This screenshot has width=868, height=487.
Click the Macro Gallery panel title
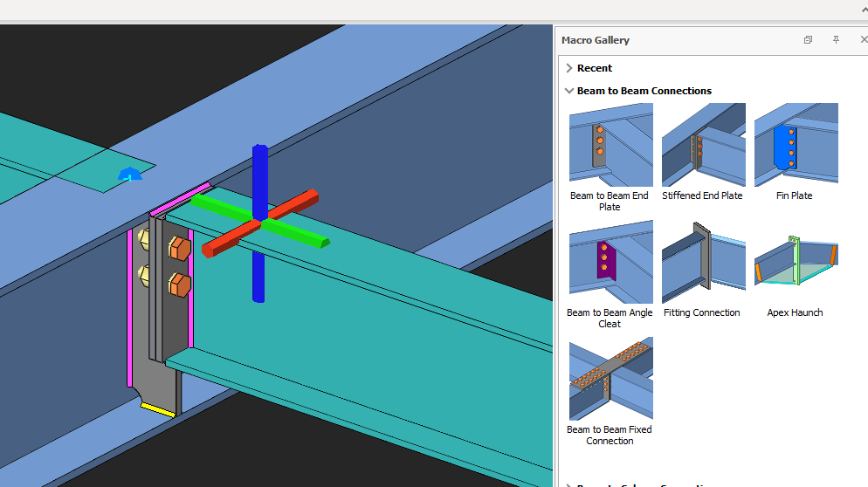click(596, 40)
